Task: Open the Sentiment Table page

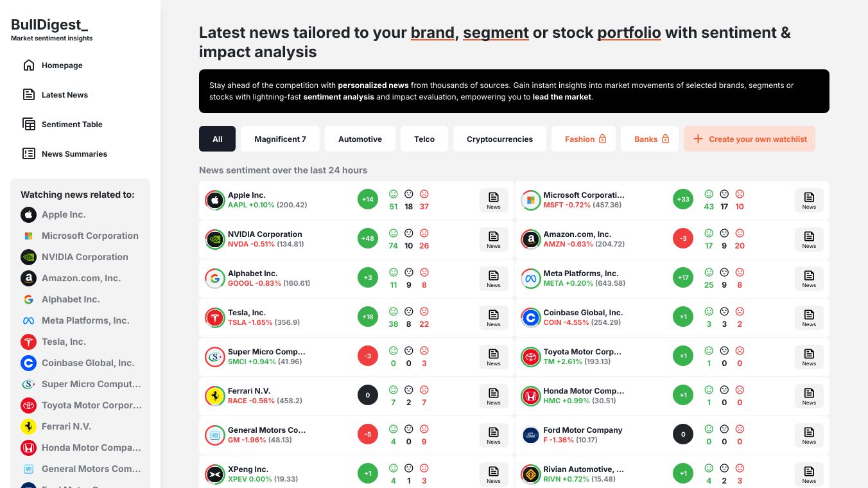Action: (x=71, y=125)
